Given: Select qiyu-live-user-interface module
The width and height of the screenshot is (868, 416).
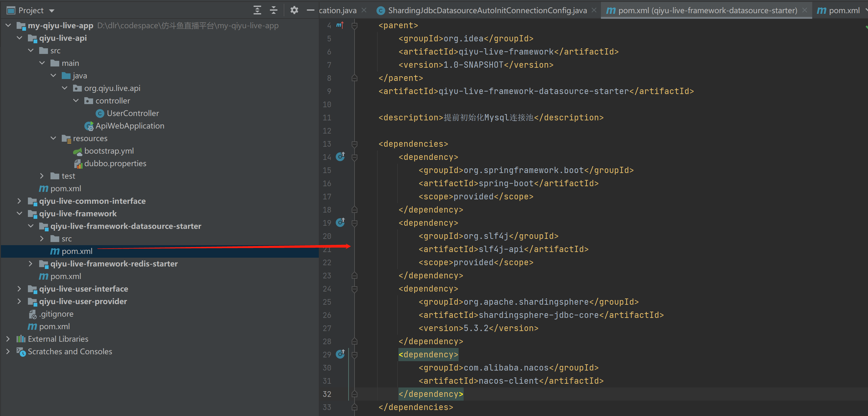Looking at the screenshot, I should [x=84, y=289].
